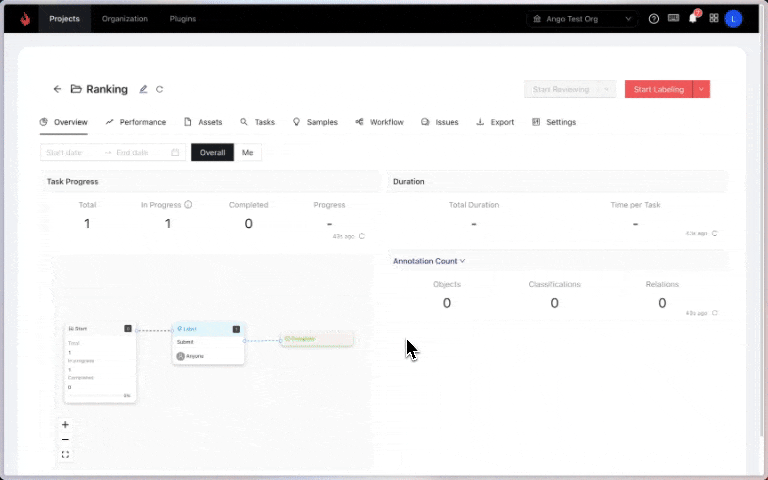
Task: Fit workflow diagram to view
Action: [65, 454]
